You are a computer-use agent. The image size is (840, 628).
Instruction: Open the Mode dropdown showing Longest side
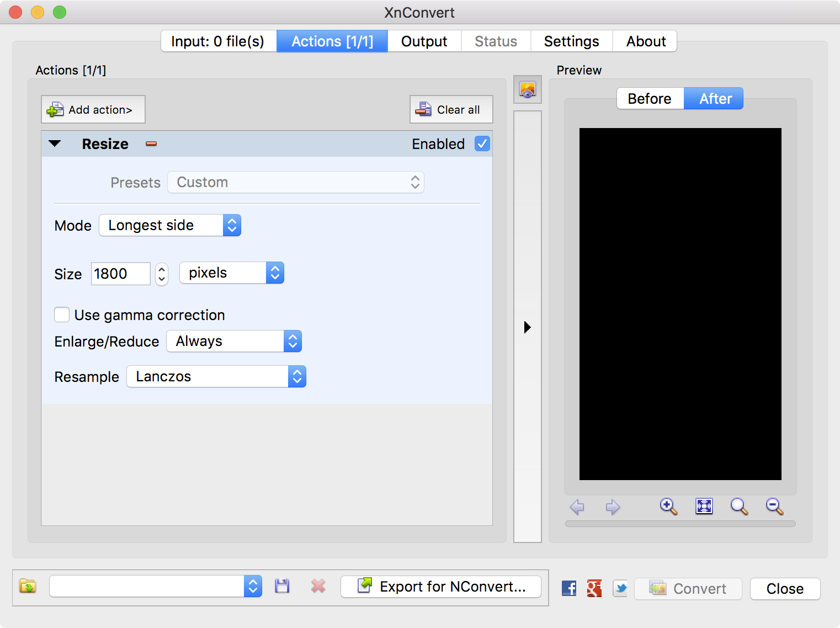[x=170, y=225]
